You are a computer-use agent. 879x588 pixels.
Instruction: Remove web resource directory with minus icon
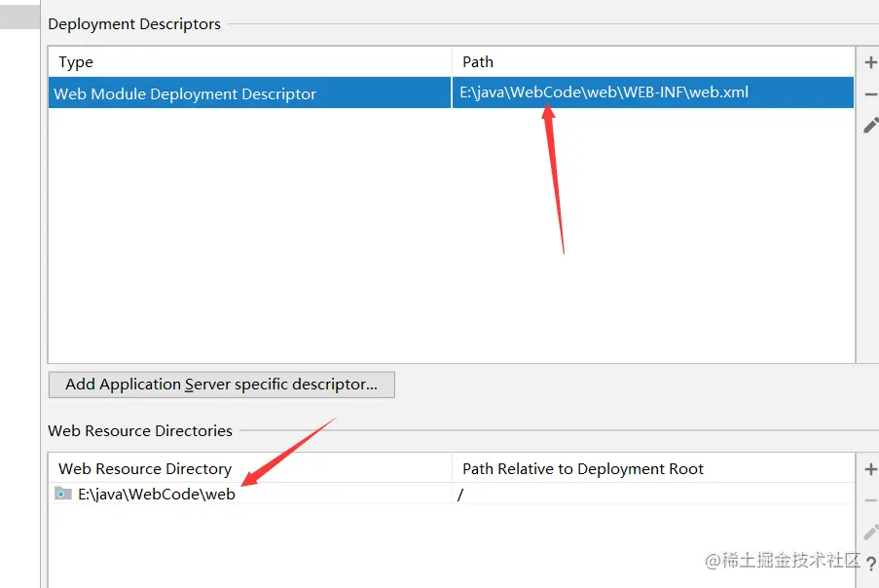[x=870, y=500]
